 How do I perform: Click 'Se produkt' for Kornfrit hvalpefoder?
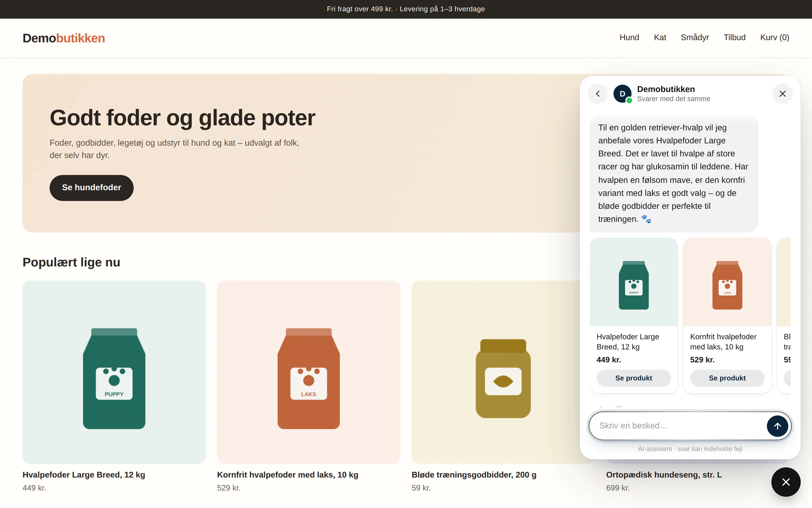pyautogui.click(x=727, y=378)
